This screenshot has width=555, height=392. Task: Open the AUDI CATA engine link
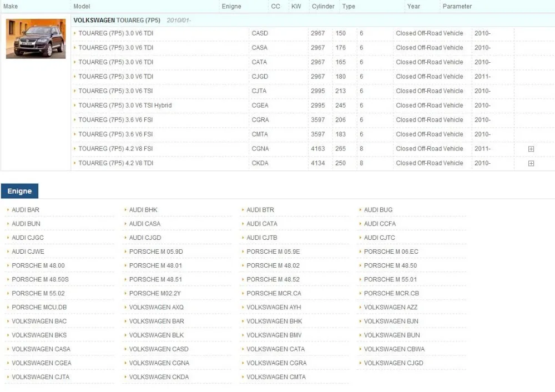pos(262,224)
